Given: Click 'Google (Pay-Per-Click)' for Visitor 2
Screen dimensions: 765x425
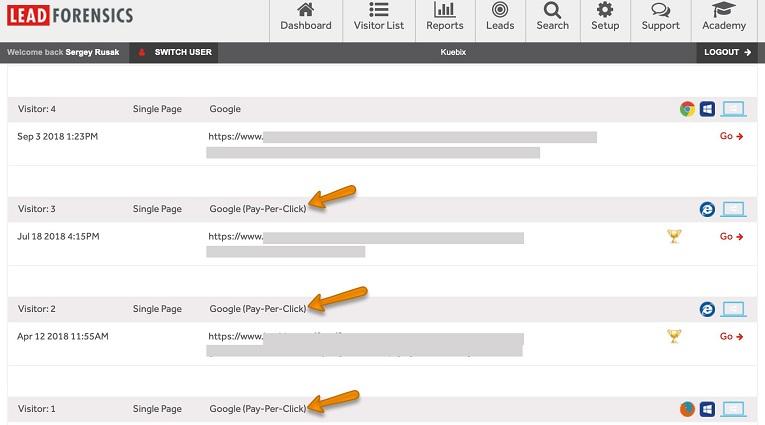Looking at the screenshot, I should pos(258,309).
